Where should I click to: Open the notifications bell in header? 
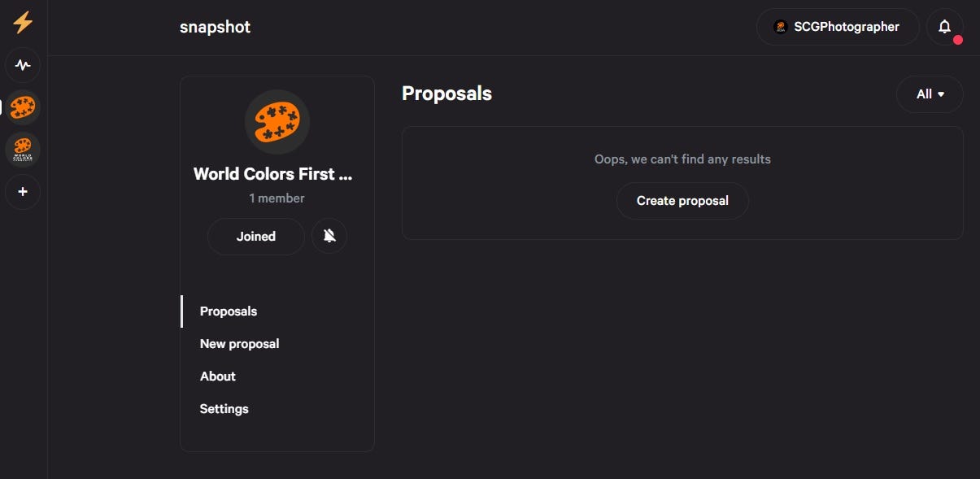click(x=944, y=27)
